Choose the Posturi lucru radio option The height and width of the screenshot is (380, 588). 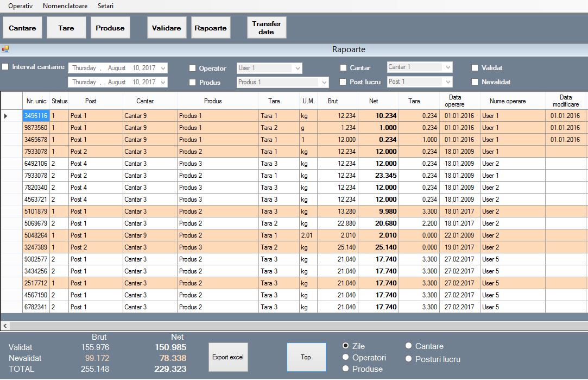409,359
